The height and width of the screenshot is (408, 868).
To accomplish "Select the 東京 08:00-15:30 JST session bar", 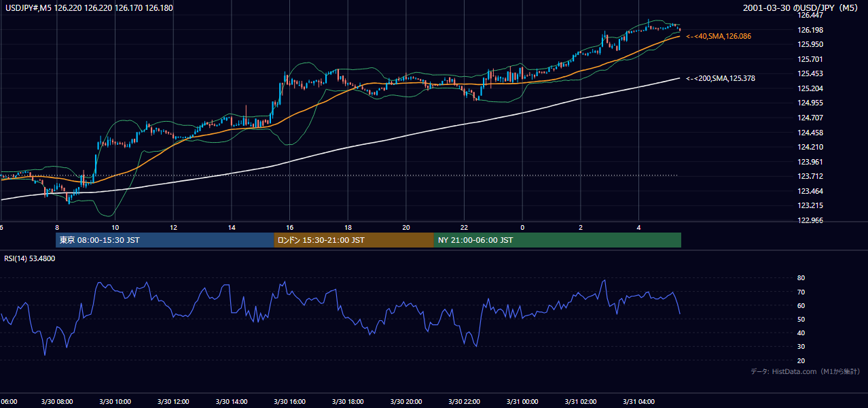I will coord(165,240).
